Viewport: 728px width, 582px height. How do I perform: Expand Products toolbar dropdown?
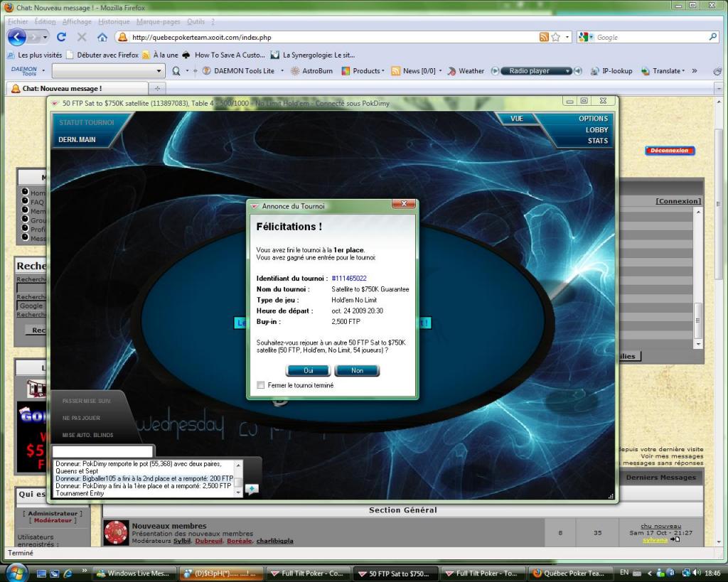[383, 71]
